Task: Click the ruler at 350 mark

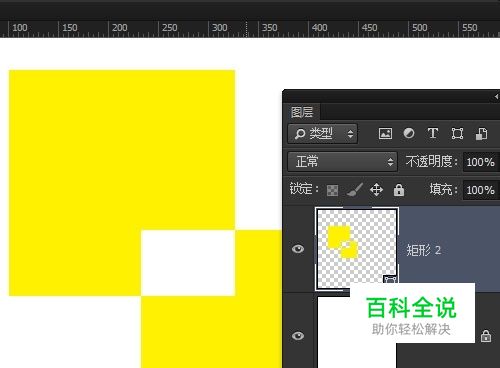Action: point(269,28)
